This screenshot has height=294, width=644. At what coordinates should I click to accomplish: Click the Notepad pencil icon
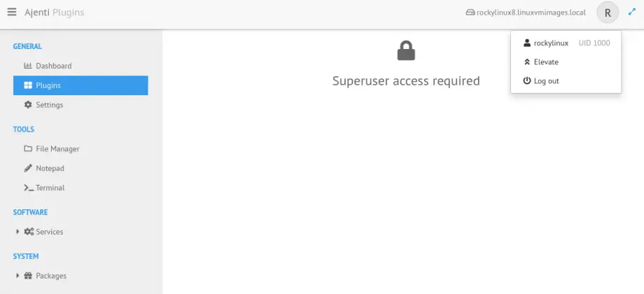coord(28,169)
